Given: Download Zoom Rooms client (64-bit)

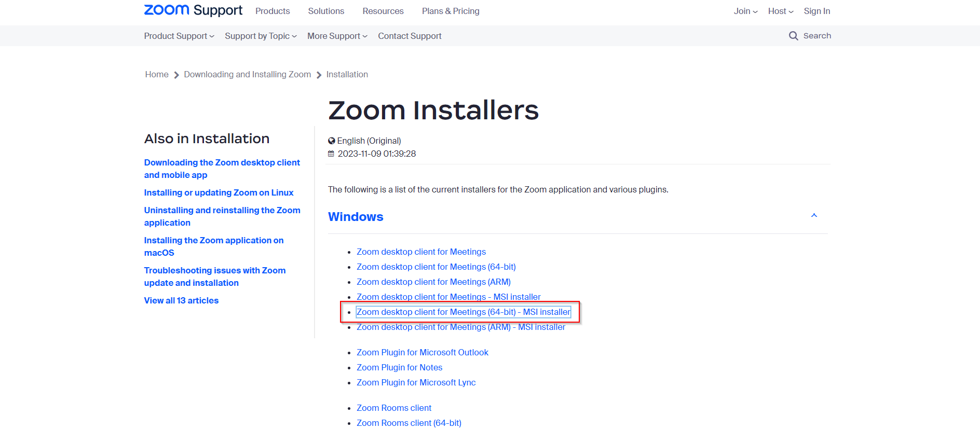Looking at the screenshot, I should pos(409,423).
